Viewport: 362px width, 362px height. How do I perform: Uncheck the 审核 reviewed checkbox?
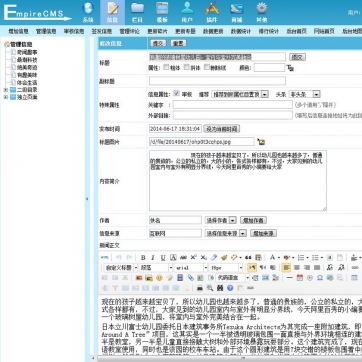177,93
